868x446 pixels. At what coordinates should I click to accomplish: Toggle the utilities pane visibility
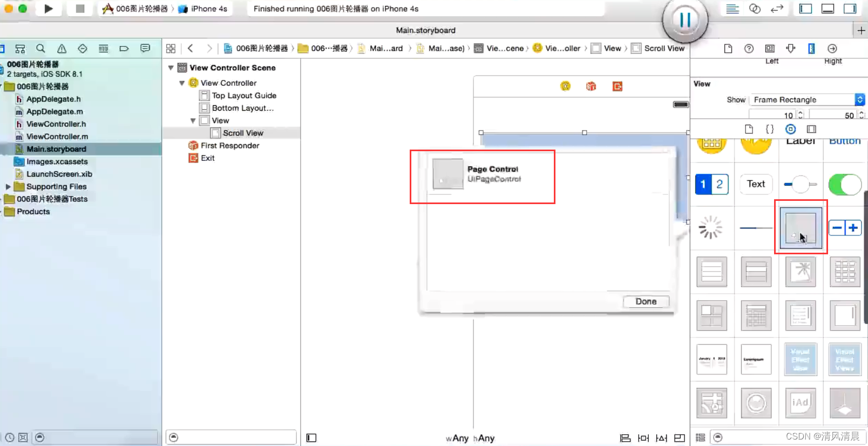coord(850,9)
